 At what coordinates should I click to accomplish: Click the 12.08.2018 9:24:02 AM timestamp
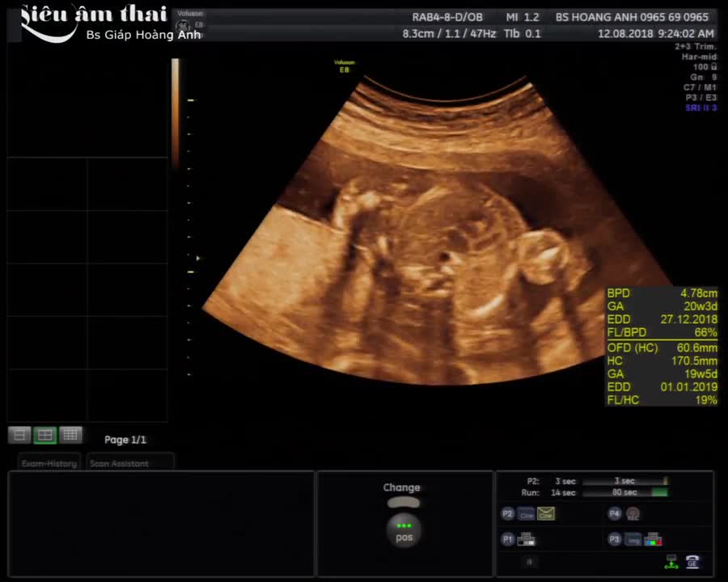coord(655,33)
